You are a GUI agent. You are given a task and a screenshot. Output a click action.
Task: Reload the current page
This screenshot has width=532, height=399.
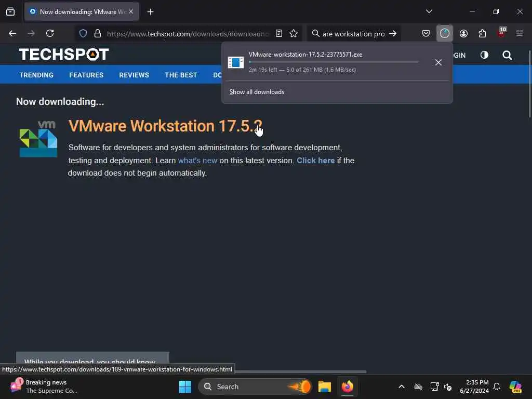(x=50, y=33)
